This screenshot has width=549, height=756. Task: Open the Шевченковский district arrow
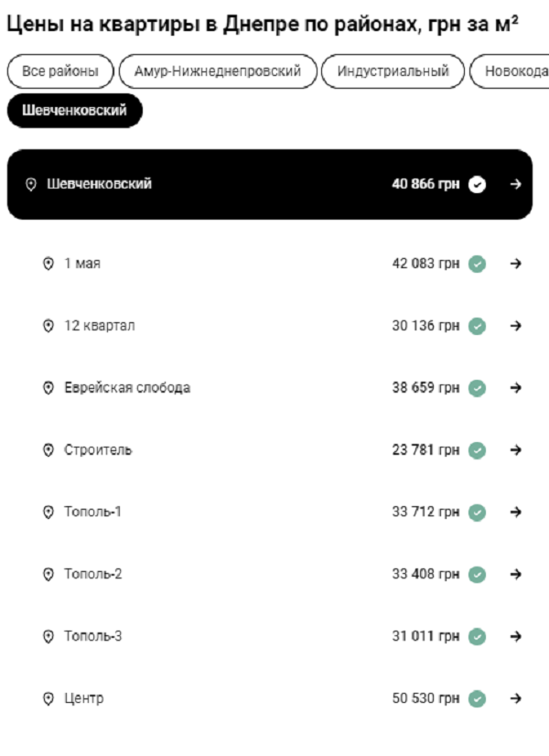tap(515, 184)
